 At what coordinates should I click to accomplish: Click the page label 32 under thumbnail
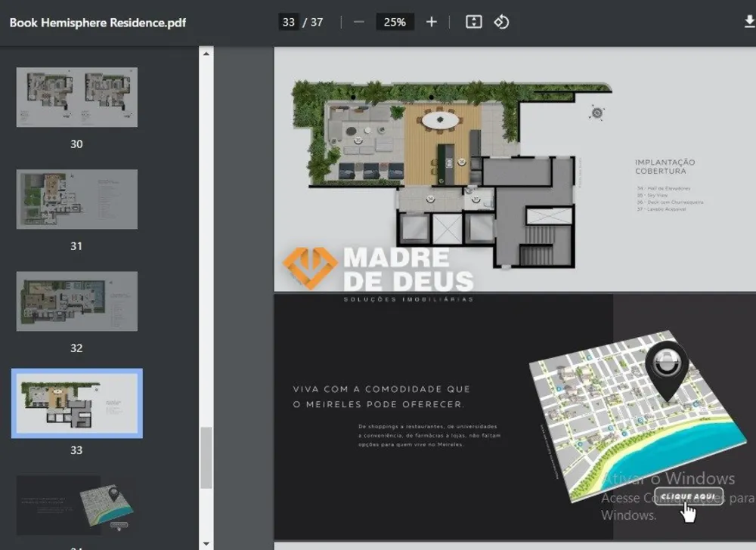click(x=76, y=348)
